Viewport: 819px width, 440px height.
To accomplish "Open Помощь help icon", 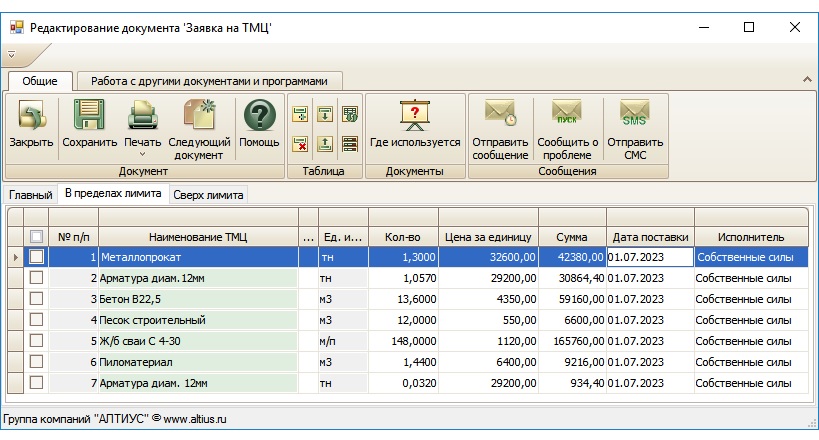I will click(259, 115).
